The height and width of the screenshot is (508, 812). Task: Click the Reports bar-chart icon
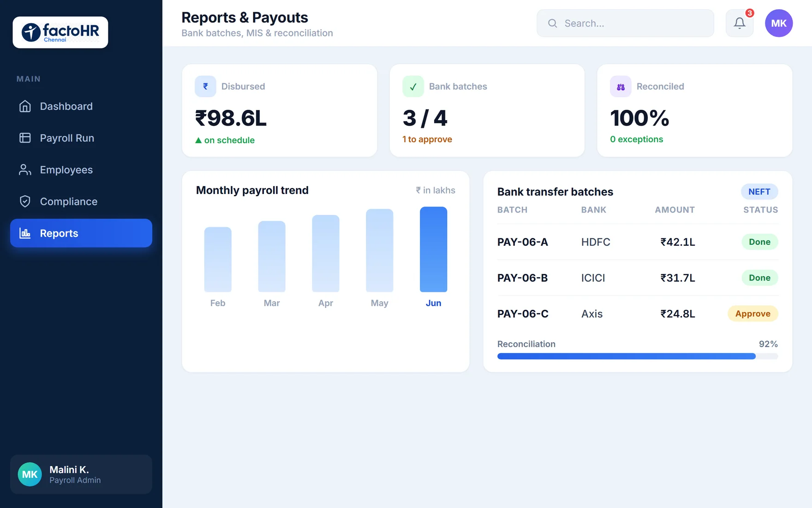[x=25, y=233]
